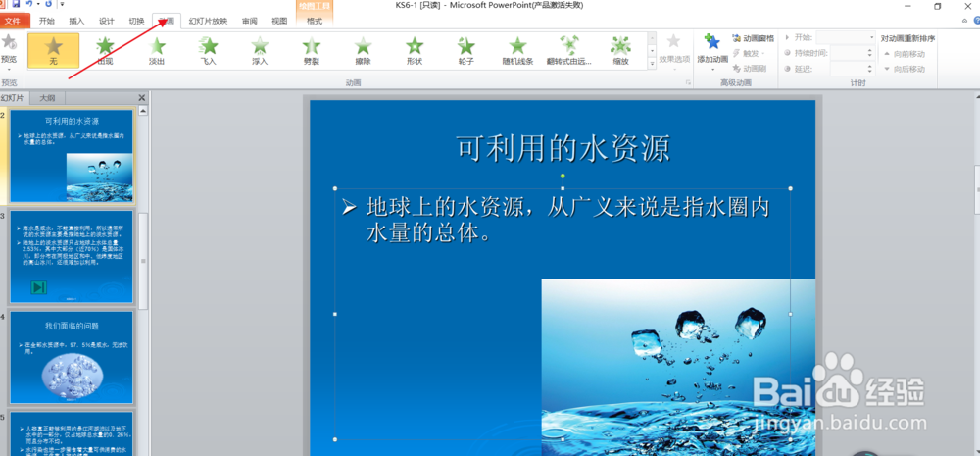This screenshot has height=456, width=980.
Task: Click the 动画刷 (Animation Painter)
Action: 750,69
